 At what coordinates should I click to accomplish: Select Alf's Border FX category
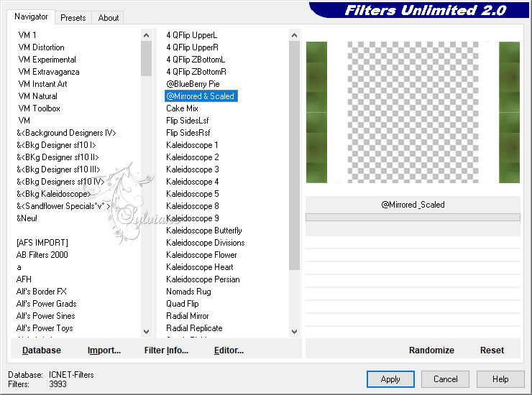[42, 292]
